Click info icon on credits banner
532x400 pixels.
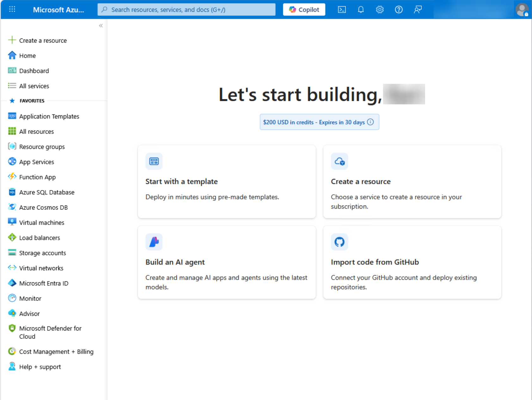(370, 122)
